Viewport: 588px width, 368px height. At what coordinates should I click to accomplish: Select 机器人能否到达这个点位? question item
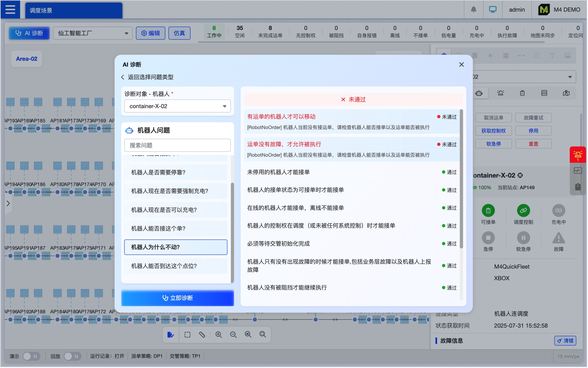(176, 266)
